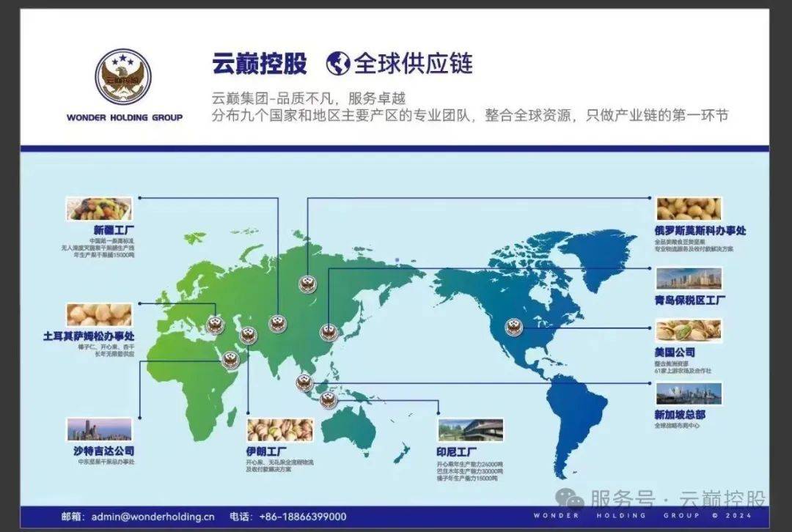Select the 青岛保税区工厂 label

pos(690,300)
